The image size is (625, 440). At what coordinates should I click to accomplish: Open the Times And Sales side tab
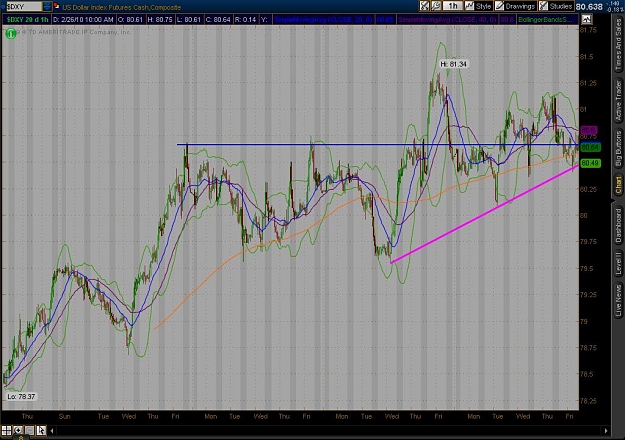point(618,45)
